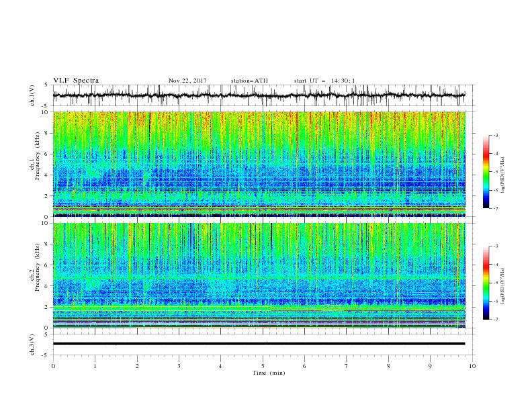Click the 'VLF Spectra' title text
The height and width of the screenshot is (411, 532).
tap(76, 81)
